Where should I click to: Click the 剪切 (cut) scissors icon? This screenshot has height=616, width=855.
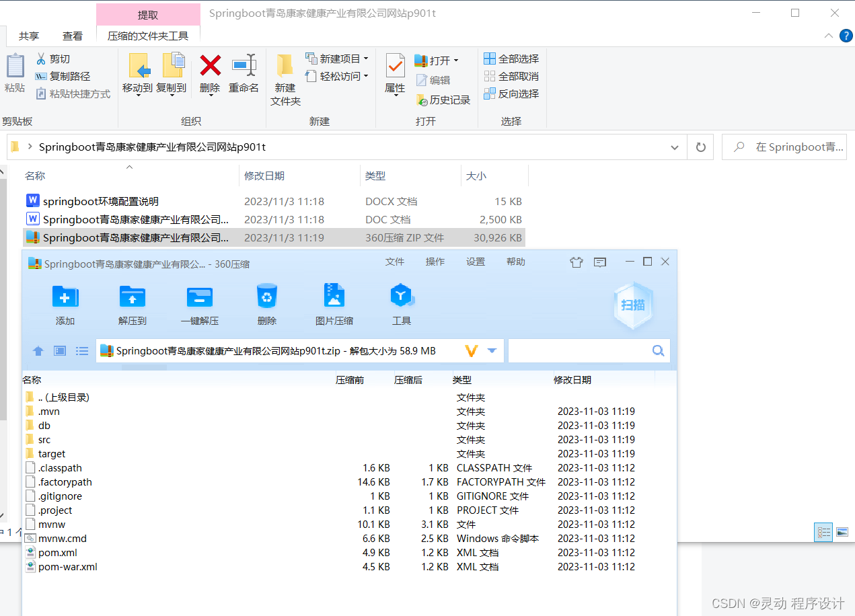pyautogui.click(x=41, y=59)
